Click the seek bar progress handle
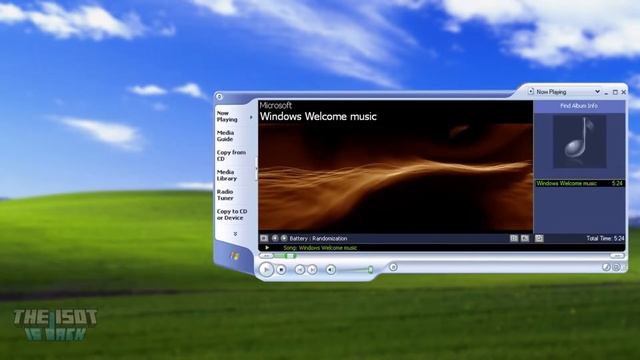This screenshot has width=640, height=360. click(x=290, y=256)
